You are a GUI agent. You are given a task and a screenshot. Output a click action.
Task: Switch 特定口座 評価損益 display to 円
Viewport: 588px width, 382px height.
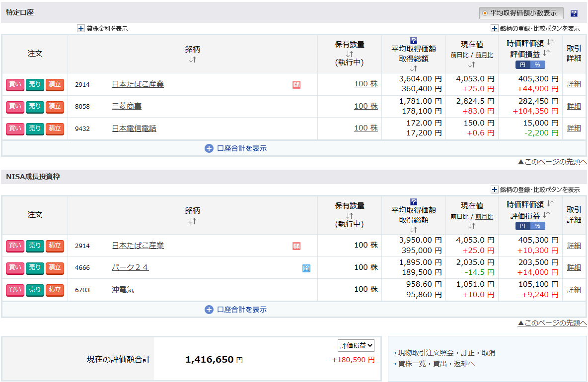pyautogui.click(x=522, y=65)
